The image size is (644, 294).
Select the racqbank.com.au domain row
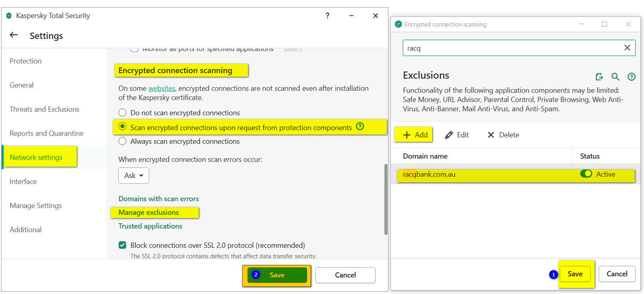click(x=516, y=174)
